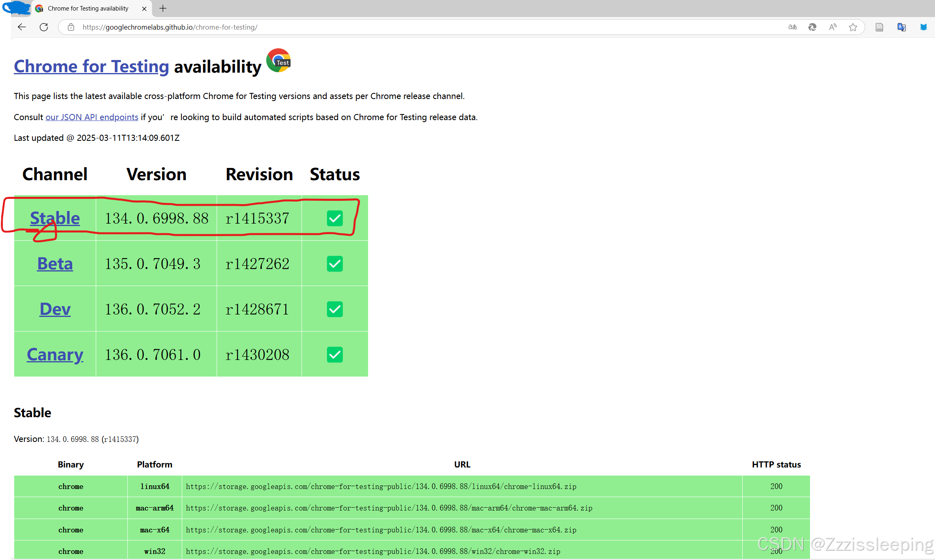
Task: Open the translate page icon in the address bar
Action: coord(792,27)
